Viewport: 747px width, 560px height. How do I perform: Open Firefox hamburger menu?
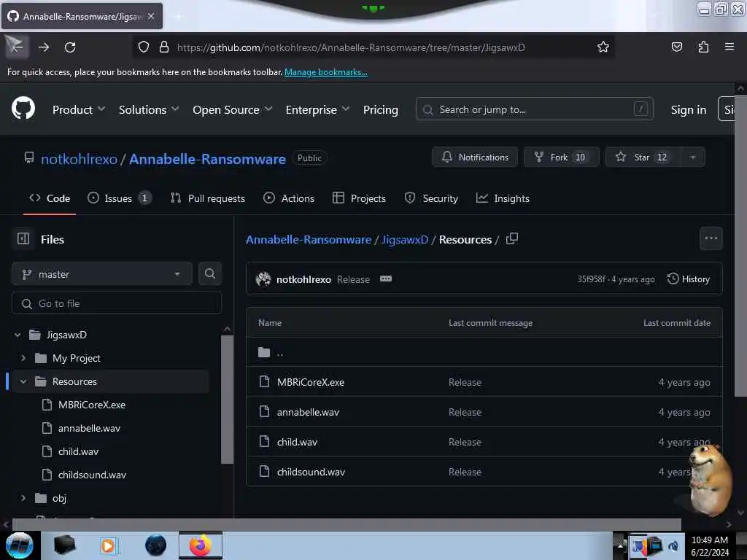pyautogui.click(x=729, y=47)
